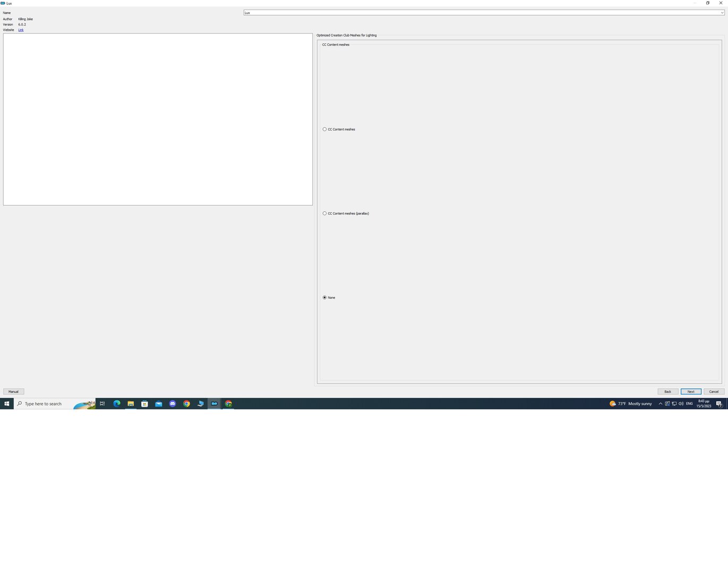Open the taskbar app beside the first Chrome icon
This screenshot has height=573, width=728.
(x=200, y=404)
